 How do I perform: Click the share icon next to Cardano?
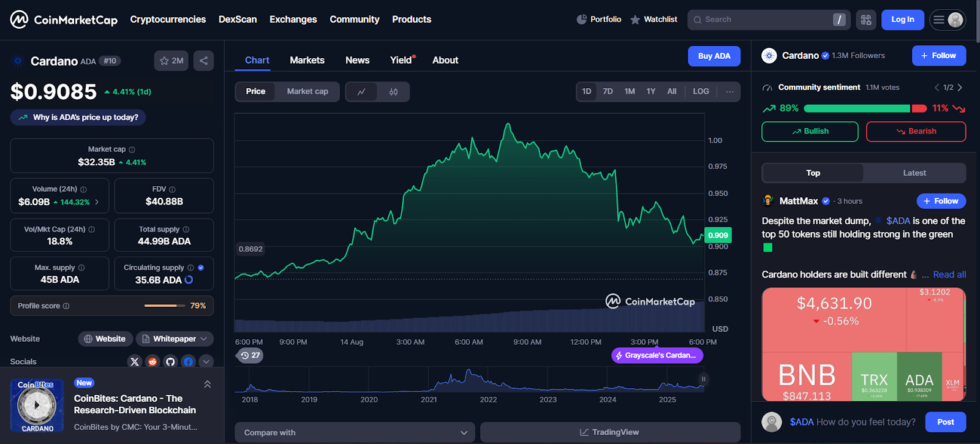203,61
